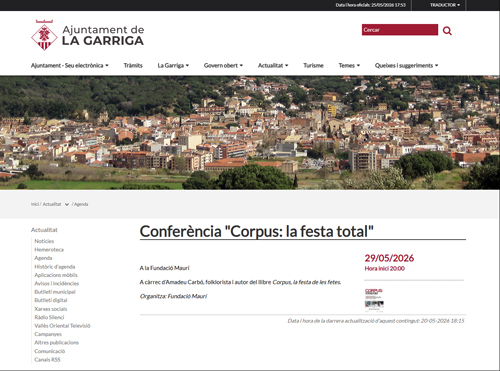Click the Actualitat sidebar heading
Image resolution: width=500 pixels, height=371 pixels.
tap(44, 230)
